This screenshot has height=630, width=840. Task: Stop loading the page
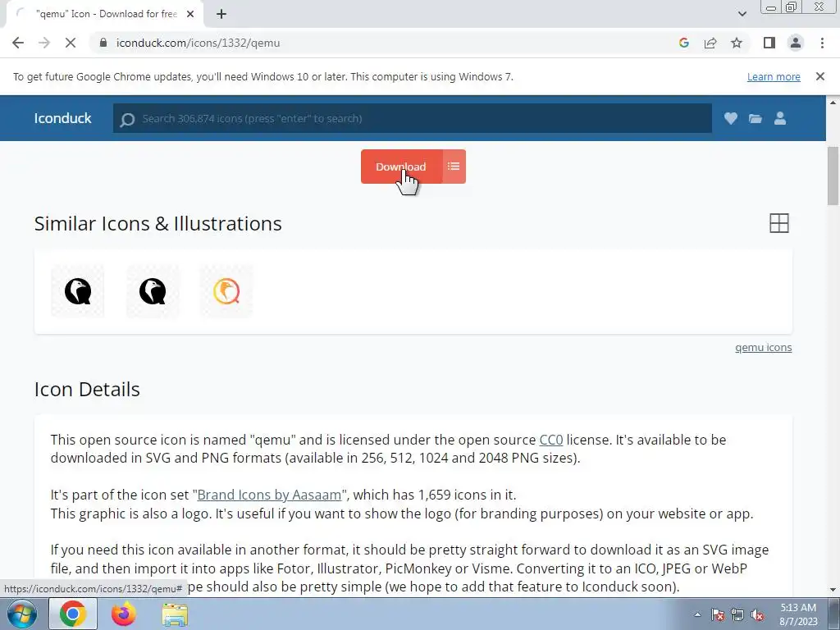(x=71, y=43)
